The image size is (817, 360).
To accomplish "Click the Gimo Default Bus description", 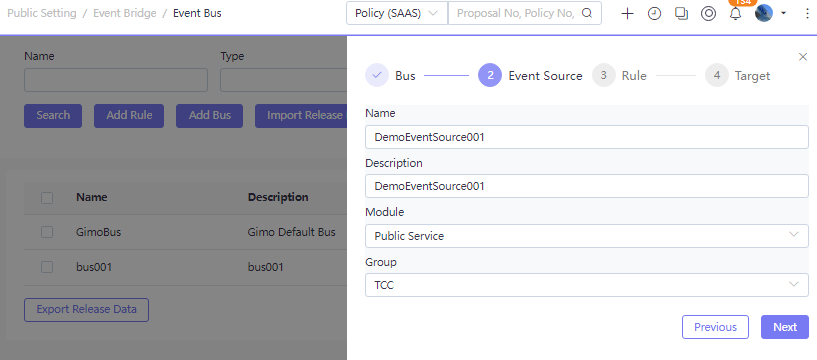I will [291, 232].
